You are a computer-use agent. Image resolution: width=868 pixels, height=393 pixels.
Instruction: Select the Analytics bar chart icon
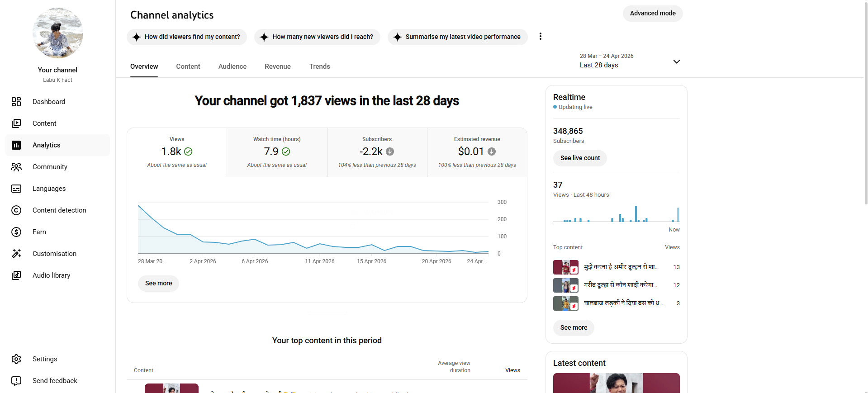point(16,145)
